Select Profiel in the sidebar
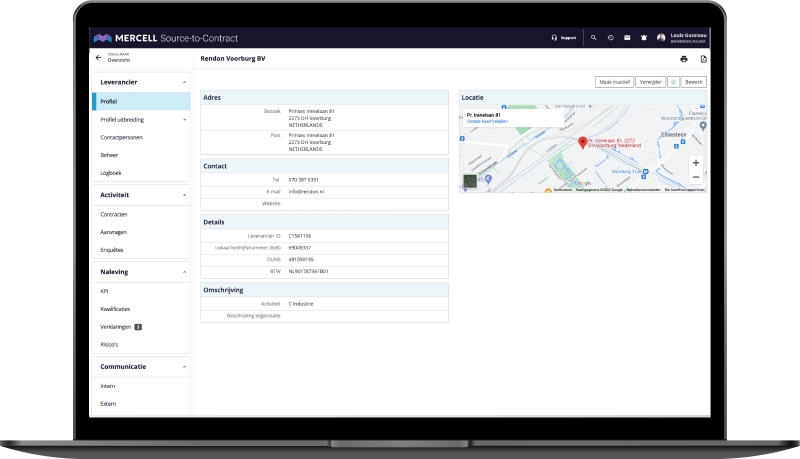The height and width of the screenshot is (459, 800). pyautogui.click(x=141, y=101)
